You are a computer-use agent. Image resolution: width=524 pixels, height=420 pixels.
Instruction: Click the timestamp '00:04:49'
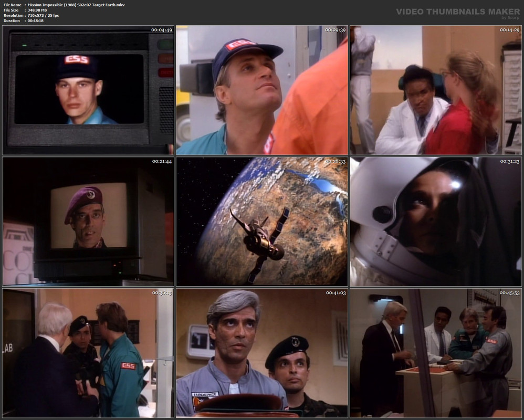pos(162,30)
